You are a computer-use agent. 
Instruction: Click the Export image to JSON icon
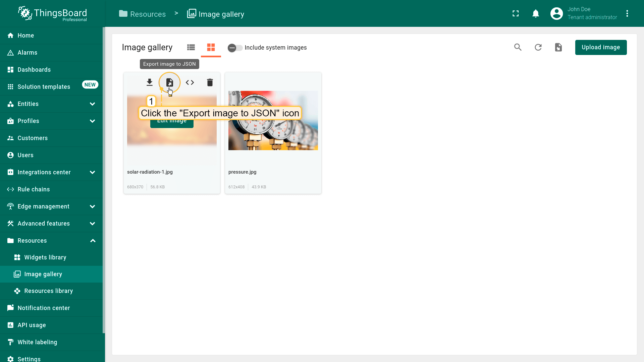point(170,82)
